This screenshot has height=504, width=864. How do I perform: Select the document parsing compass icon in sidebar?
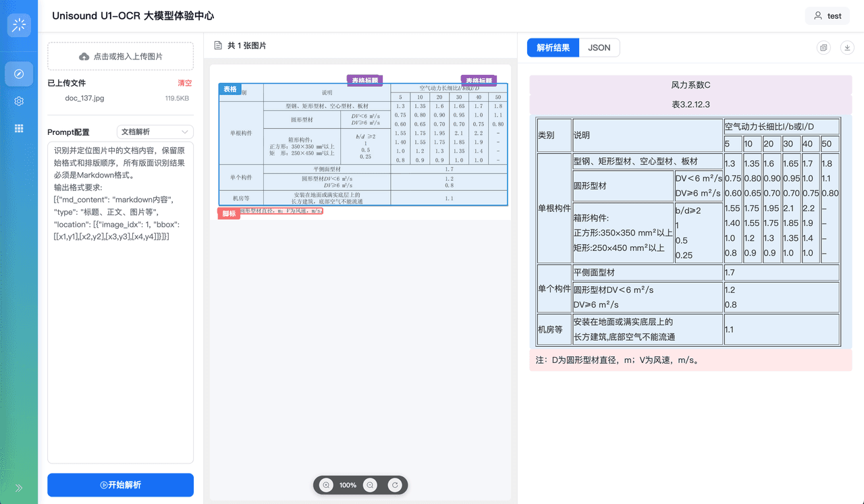pos(19,74)
